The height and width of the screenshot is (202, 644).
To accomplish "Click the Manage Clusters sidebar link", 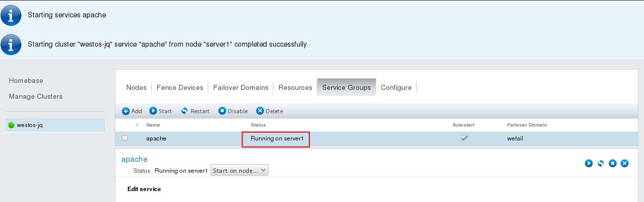I will 36,96.
